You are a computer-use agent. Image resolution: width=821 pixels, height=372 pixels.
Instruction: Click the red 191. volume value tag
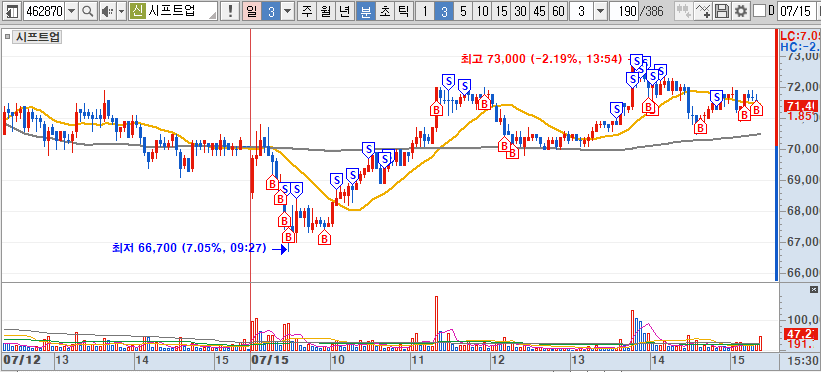(800, 344)
